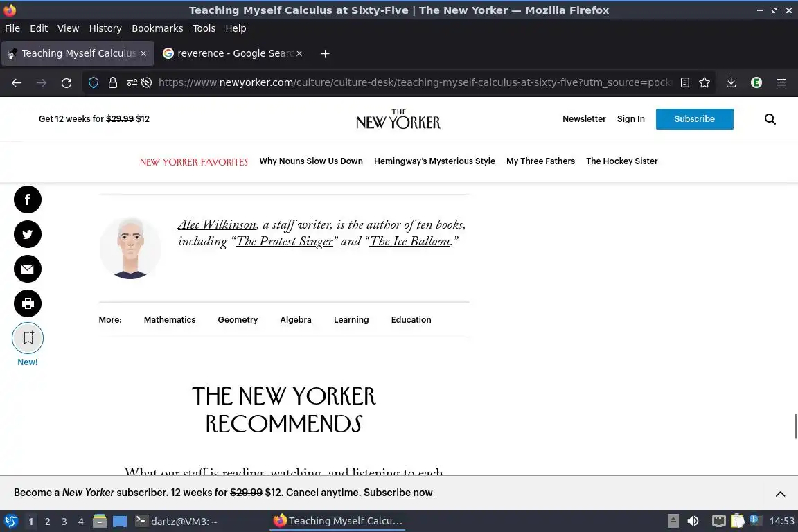
Task: Open The Protest Singer book link
Action: pos(284,242)
